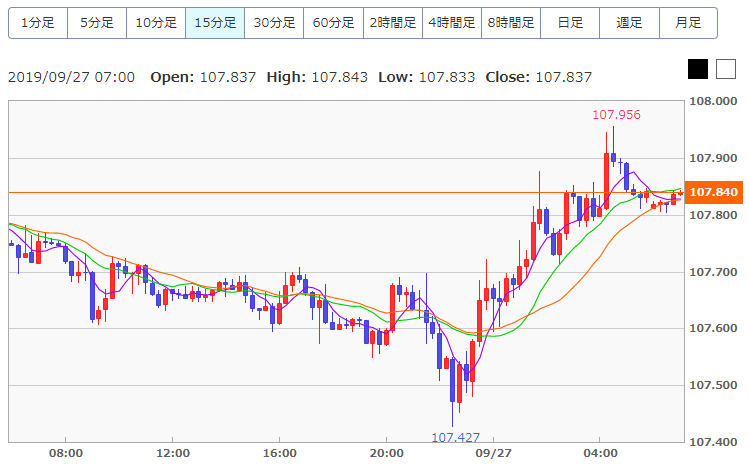Screen dimensions: 749x466
Task: Click the 107.500 price axis label
Action: [x=713, y=385]
